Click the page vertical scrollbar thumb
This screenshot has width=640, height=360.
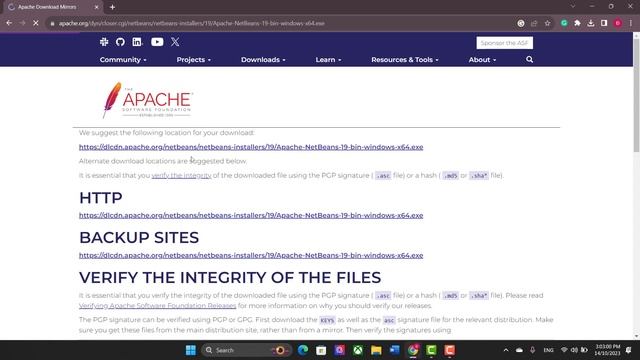tap(636, 95)
